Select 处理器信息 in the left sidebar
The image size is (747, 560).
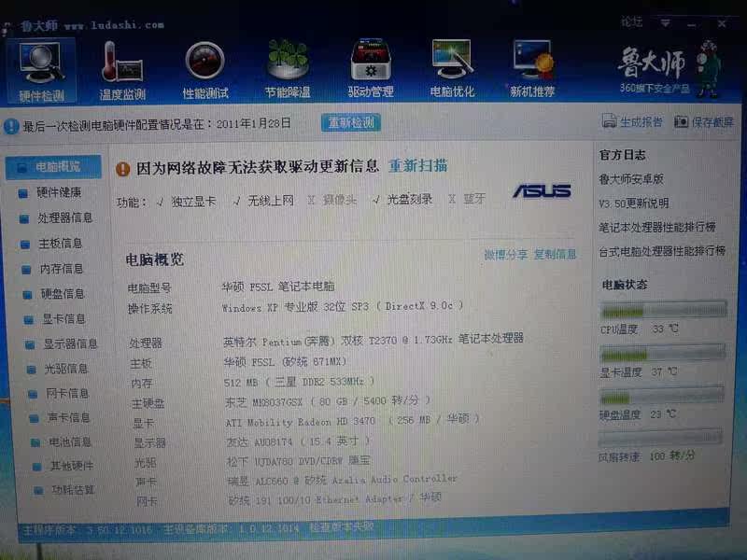(64, 218)
